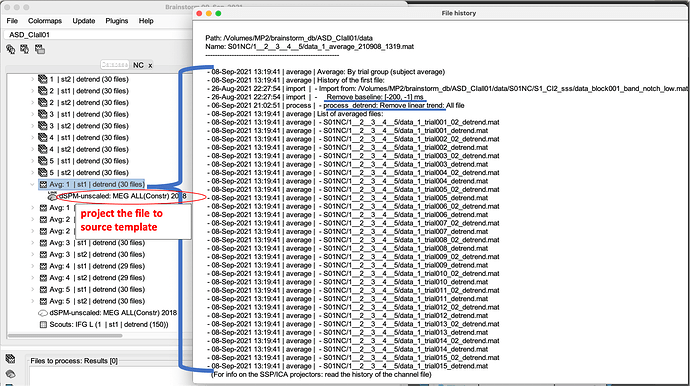Viewport: 690px width, 386px height.
Task: Expand the 2 | st1 | detrend folder
Action: (x=33, y=91)
